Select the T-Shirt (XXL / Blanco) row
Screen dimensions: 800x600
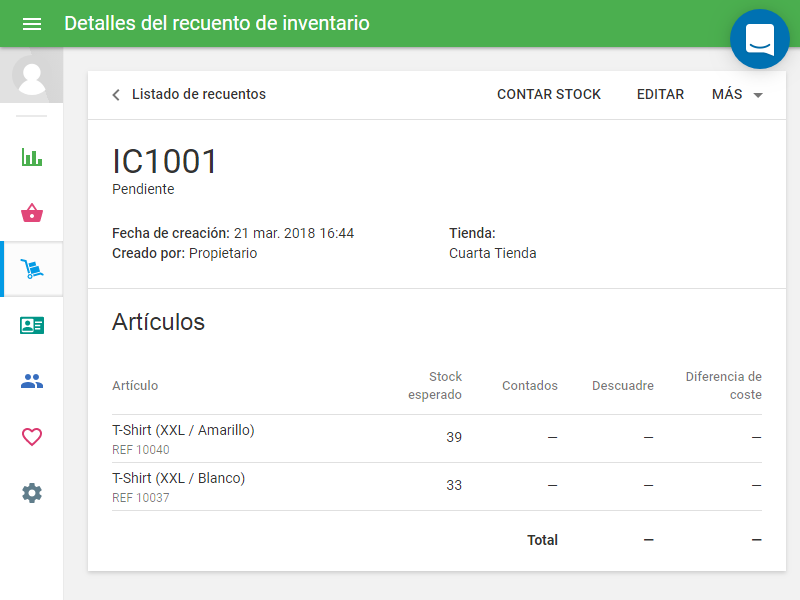coord(178,478)
